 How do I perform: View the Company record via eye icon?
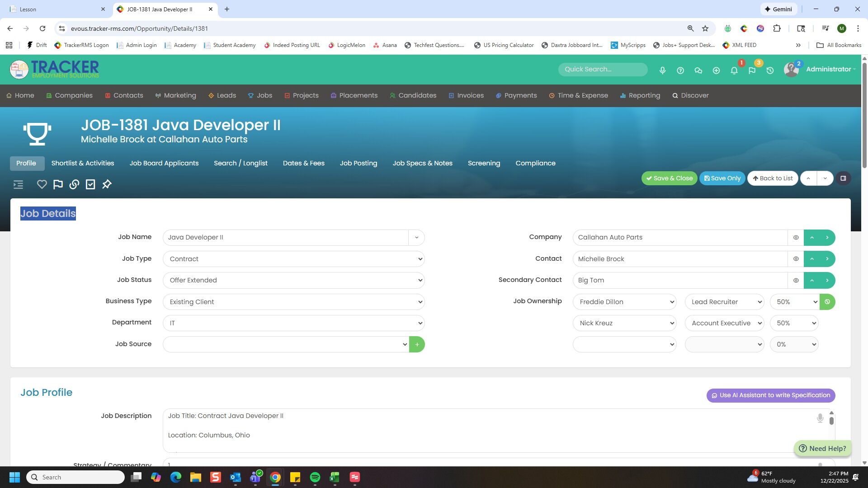point(796,238)
